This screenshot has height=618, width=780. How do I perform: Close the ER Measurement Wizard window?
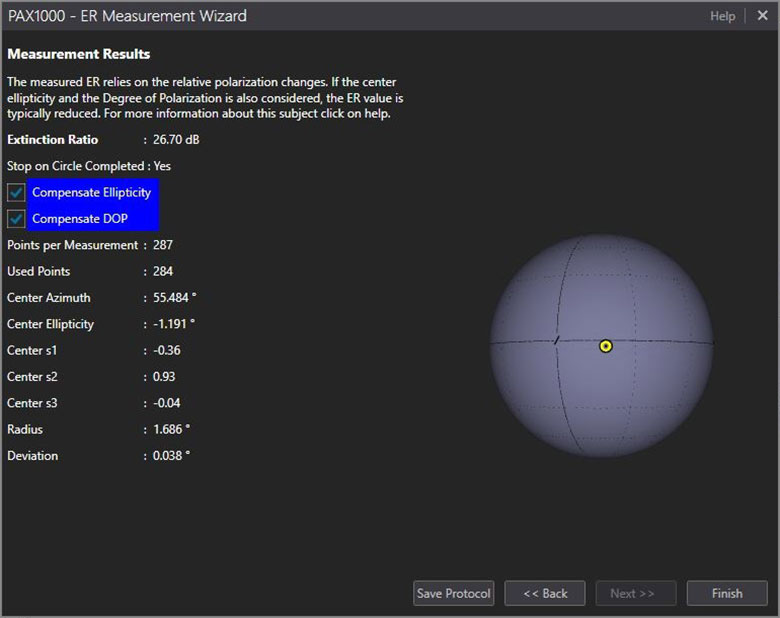click(763, 16)
